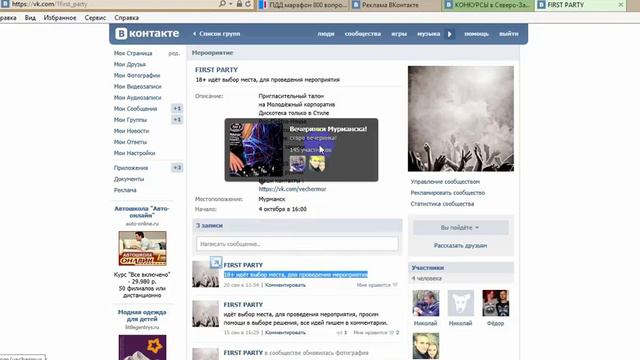Click the Написать сообщение input field
Screen dimensions: 640x360
coord(297,244)
